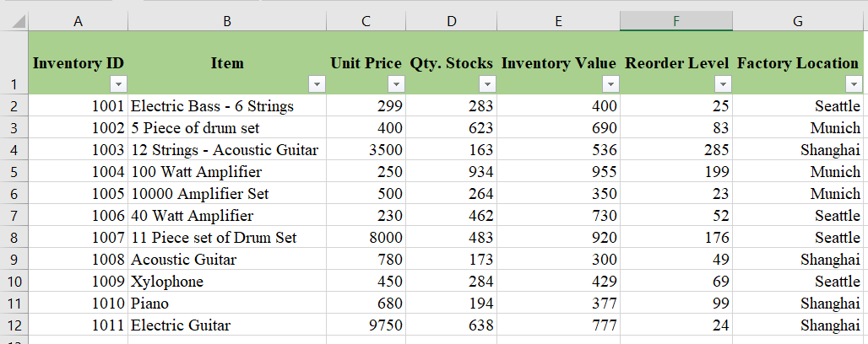Open the Item column filter dropdown

tap(317, 84)
